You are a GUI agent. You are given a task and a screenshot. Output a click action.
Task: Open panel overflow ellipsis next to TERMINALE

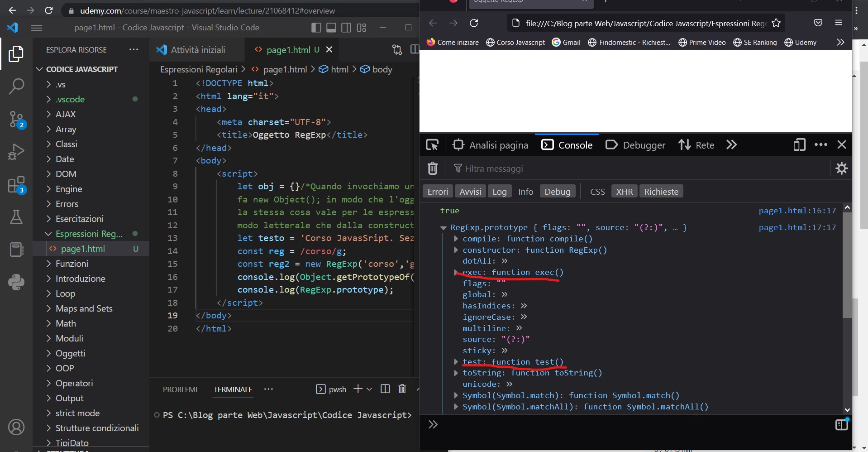[268, 389]
